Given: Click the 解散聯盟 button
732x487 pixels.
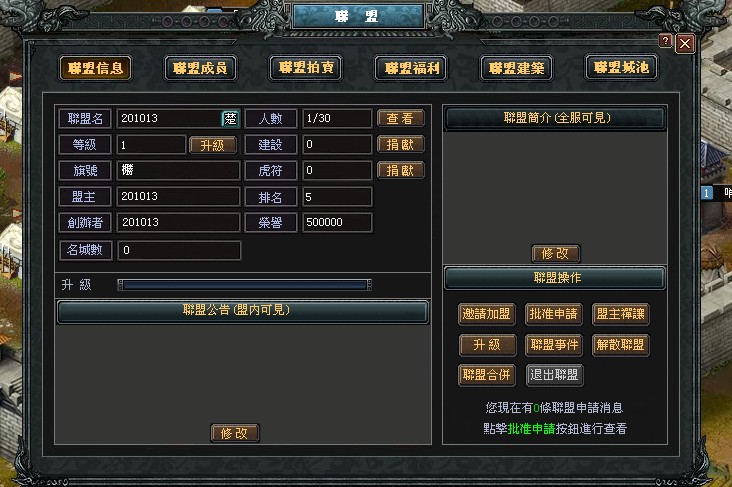Looking at the screenshot, I should pyautogui.click(x=621, y=345).
